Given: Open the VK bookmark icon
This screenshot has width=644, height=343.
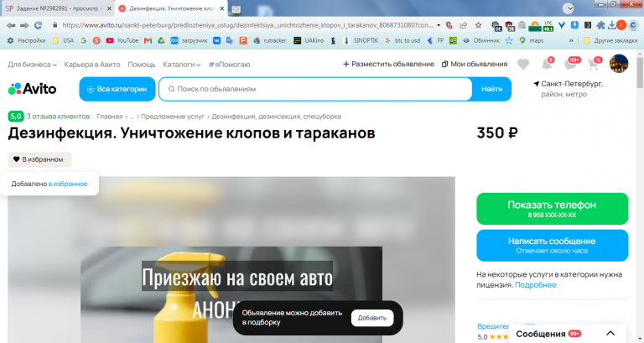Looking at the screenshot, I should coord(216,40).
